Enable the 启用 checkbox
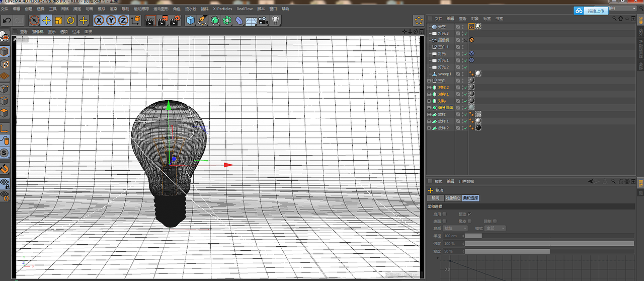644x281 pixels. pos(444,214)
